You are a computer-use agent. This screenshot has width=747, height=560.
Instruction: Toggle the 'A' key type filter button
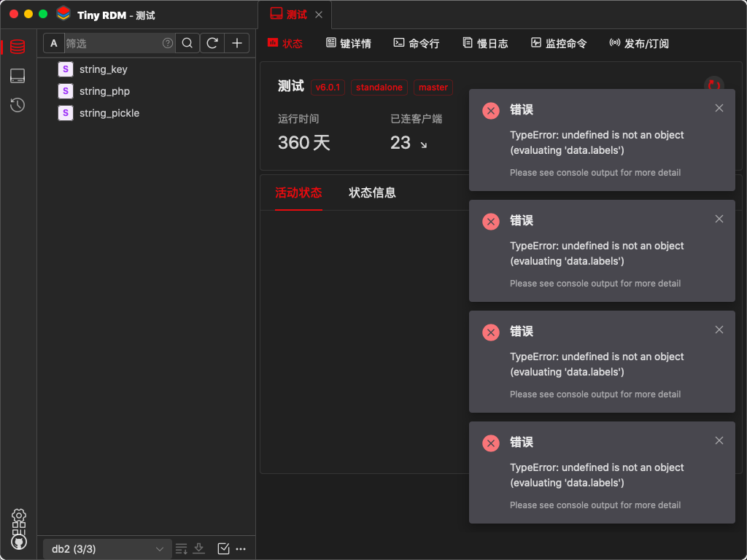pos(54,43)
